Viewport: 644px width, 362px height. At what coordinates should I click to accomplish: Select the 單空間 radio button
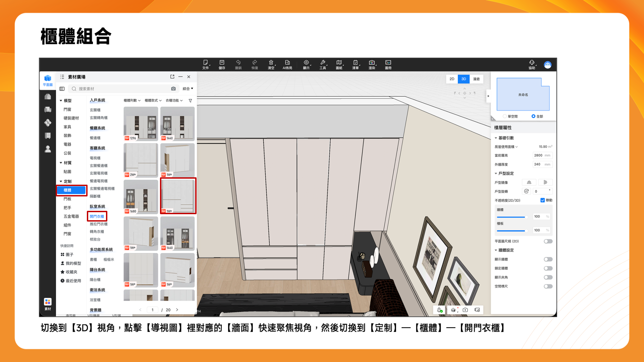click(x=505, y=116)
